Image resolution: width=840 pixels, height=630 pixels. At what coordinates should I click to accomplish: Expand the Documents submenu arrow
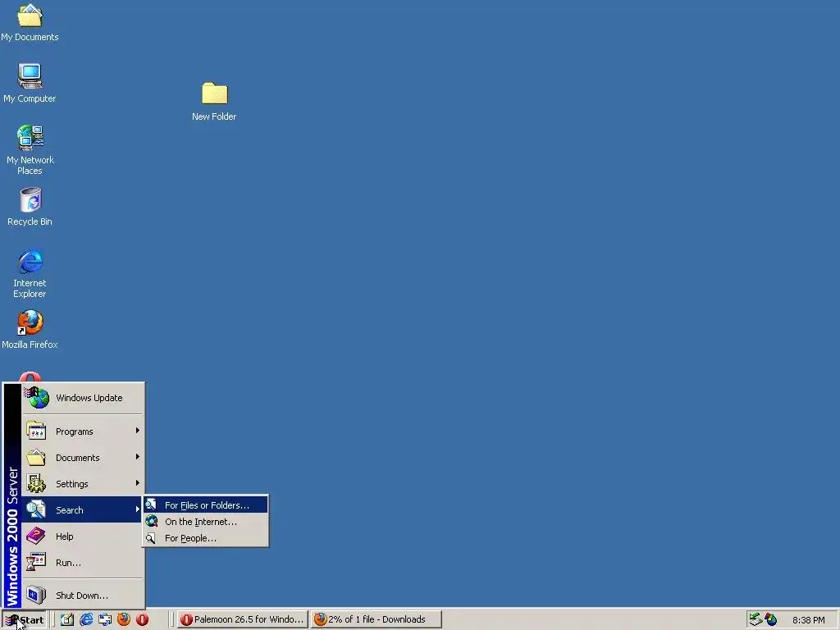(138, 457)
